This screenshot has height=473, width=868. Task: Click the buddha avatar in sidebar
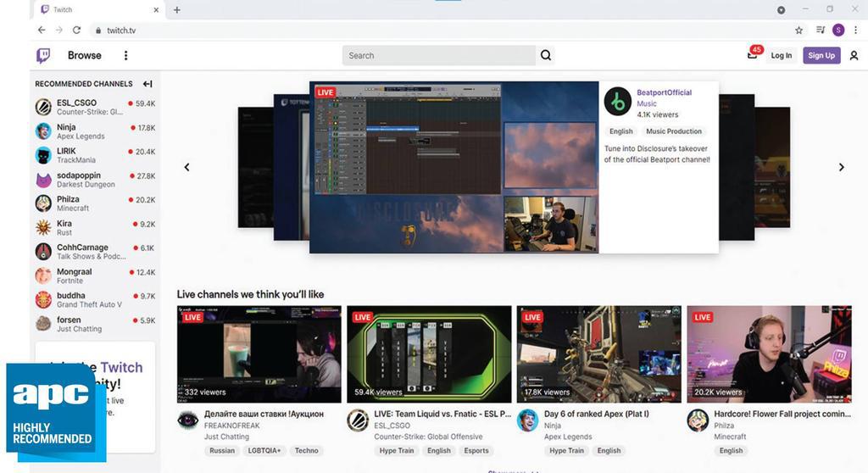click(x=43, y=299)
